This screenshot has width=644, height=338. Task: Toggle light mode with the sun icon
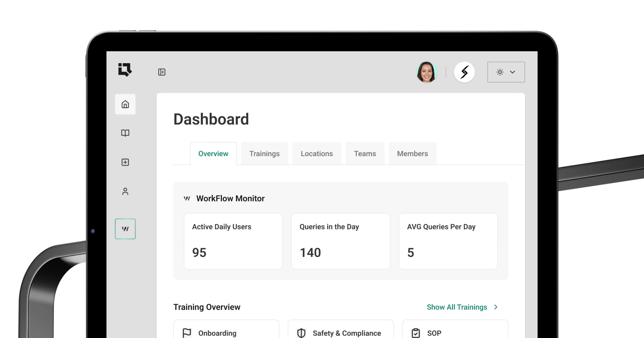click(x=499, y=72)
